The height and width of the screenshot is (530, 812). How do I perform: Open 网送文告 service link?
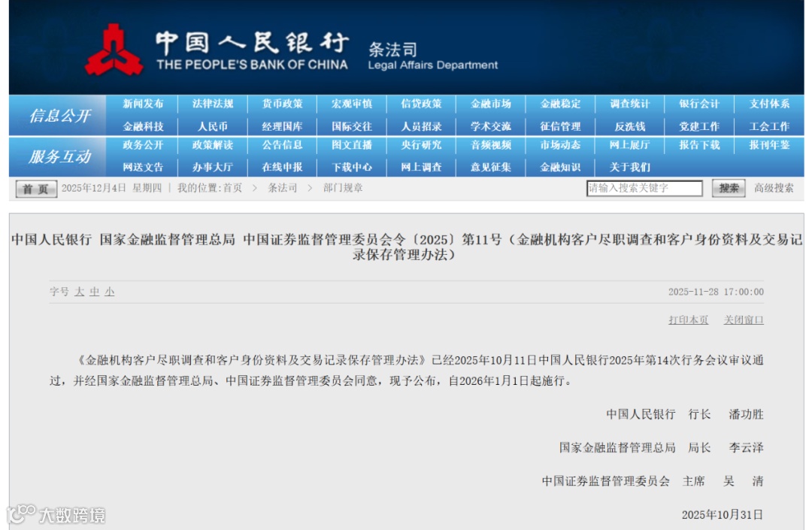click(143, 167)
